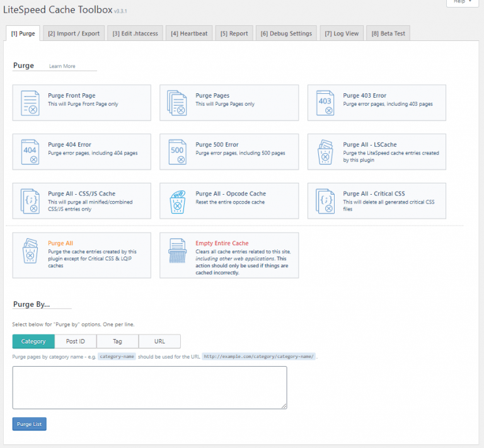The image size is (484, 448).
Task: Click the 404 error purge icon
Action: (x=30, y=152)
